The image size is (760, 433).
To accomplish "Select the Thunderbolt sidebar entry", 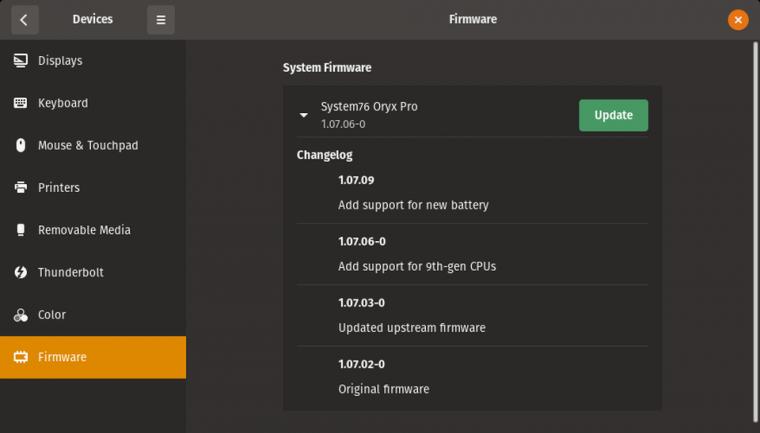I will 93,272.
